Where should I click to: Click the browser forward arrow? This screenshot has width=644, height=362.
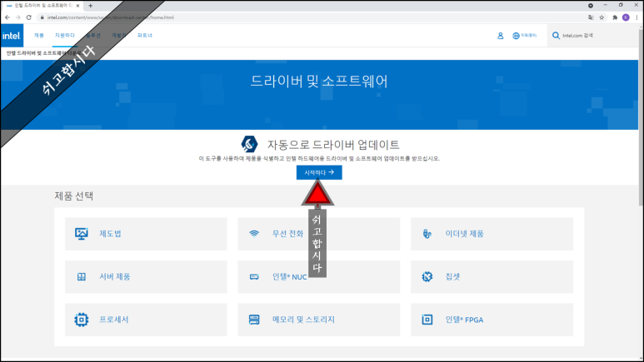coord(18,17)
